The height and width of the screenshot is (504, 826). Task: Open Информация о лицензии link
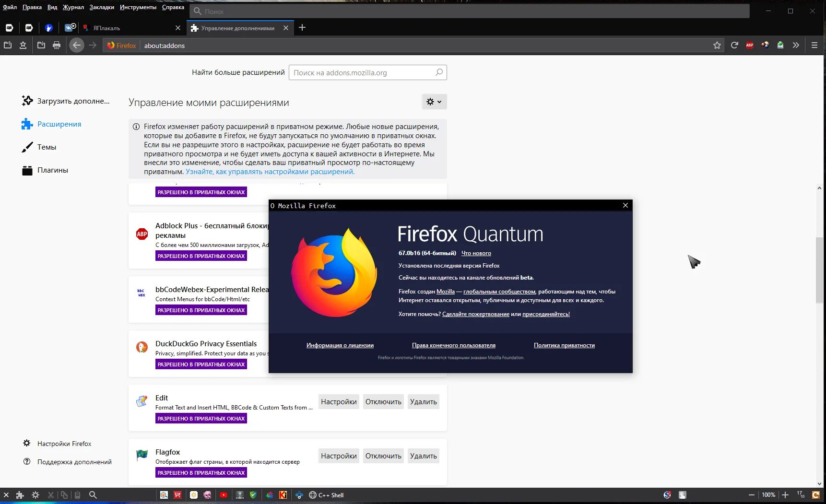[340, 345]
